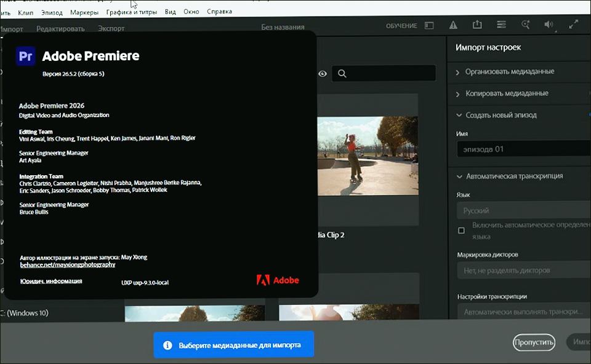Click the search-with-sparkle icon in header

(525, 25)
